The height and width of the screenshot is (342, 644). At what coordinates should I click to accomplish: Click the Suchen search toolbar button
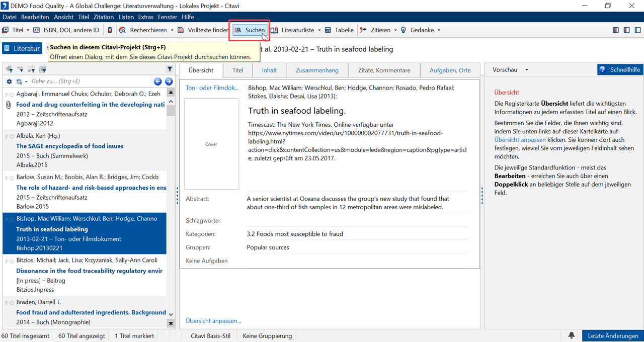[250, 30]
